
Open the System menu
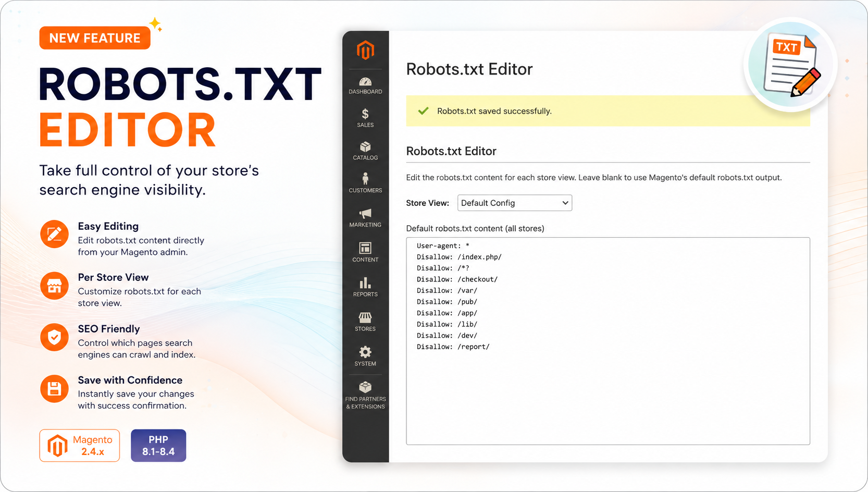(x=365, y=356)
